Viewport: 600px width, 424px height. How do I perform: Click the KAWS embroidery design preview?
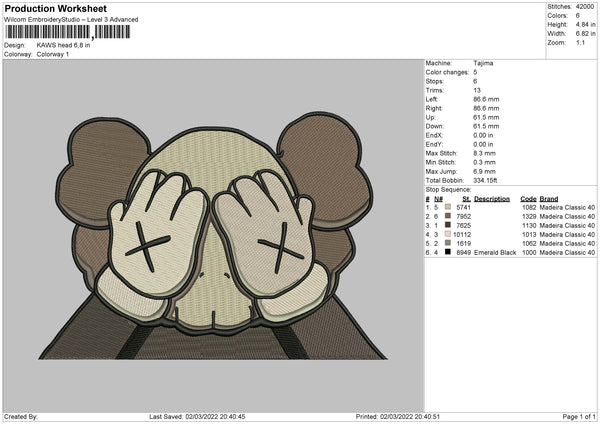pos(213,236)
